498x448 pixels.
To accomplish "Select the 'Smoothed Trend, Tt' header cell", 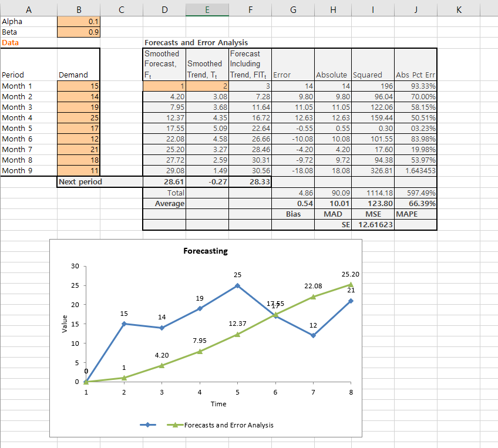I will click(207, 65).
